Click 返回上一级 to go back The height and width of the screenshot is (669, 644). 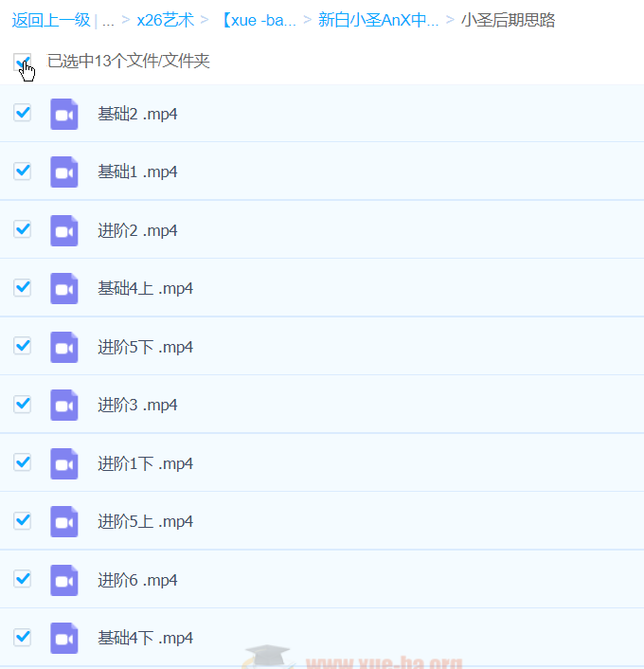(50, 21)
